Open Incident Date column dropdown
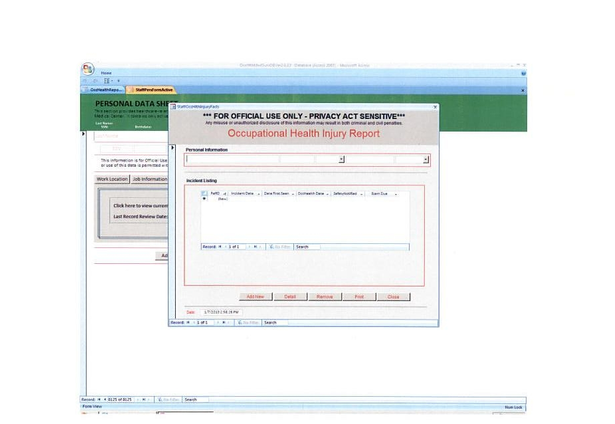The width and height of the screenshot is (615, 424). [258, 194]
